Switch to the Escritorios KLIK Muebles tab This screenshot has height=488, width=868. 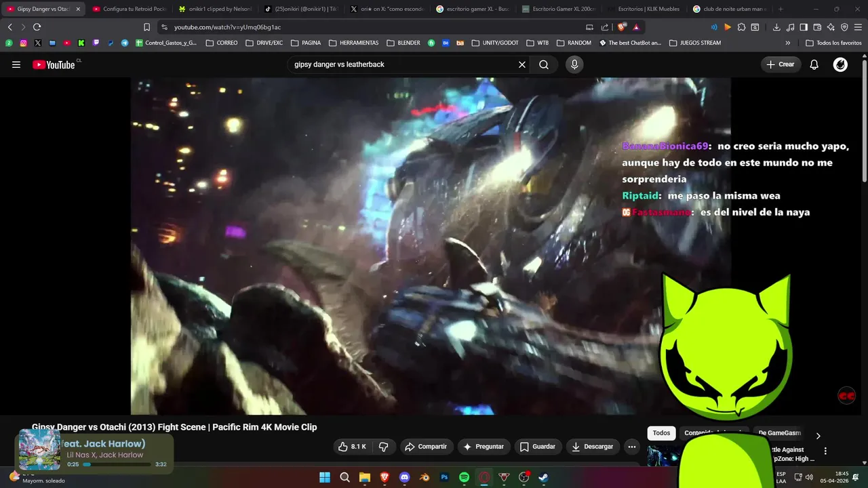[x=644, y=9]
